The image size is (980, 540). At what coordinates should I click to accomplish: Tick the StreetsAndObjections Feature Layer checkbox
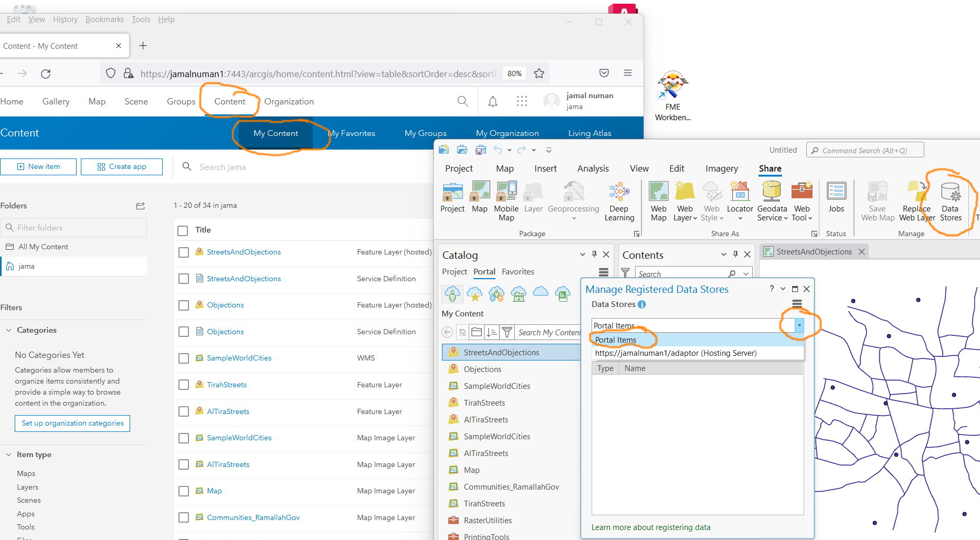click(183, 252)
